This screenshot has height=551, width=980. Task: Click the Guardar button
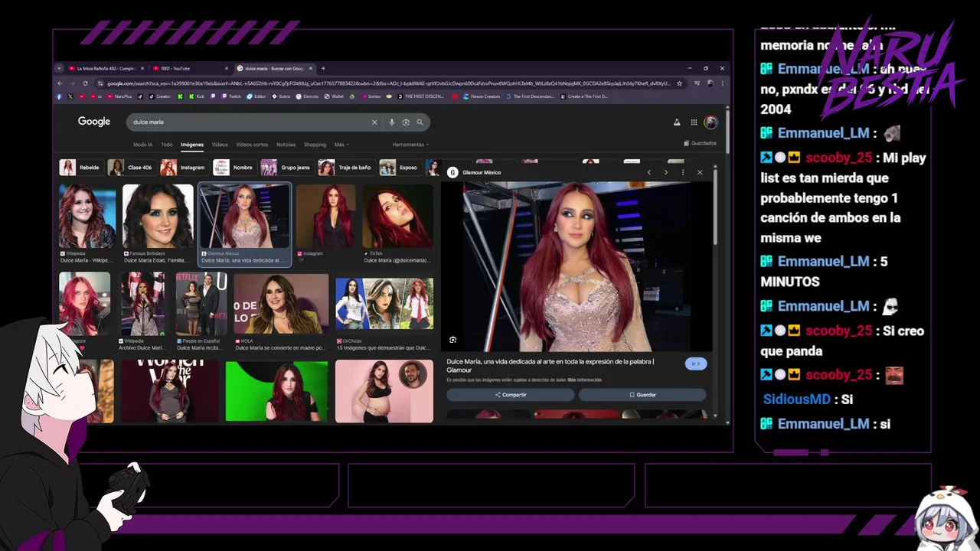[x=642, y=395]
